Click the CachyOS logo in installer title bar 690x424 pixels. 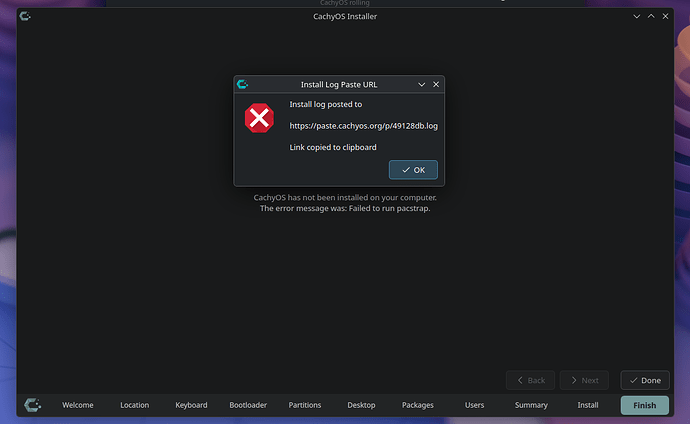[x=25, y=16]
